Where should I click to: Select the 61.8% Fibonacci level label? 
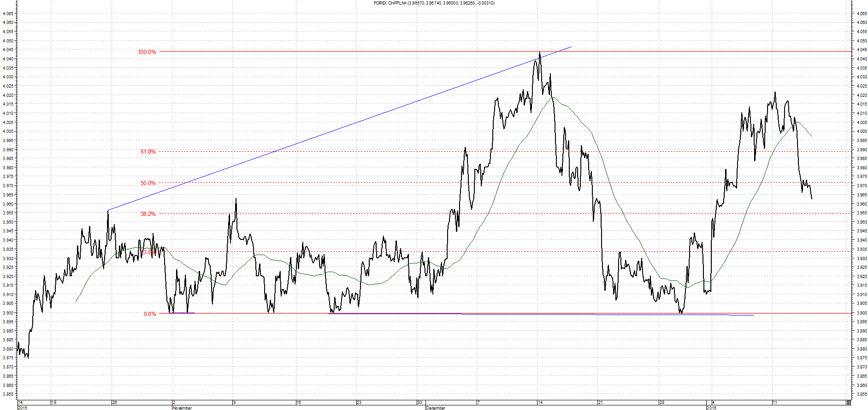coord(148,152)
